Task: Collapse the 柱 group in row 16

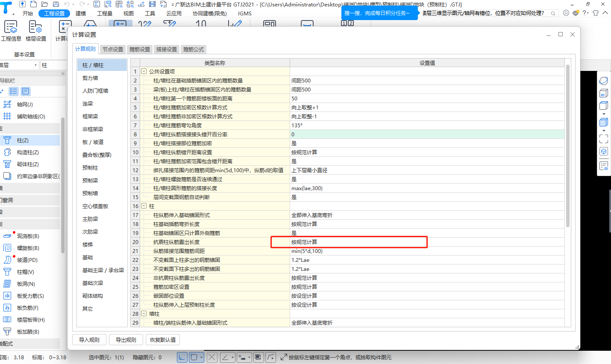Action: tap(144, 206)
